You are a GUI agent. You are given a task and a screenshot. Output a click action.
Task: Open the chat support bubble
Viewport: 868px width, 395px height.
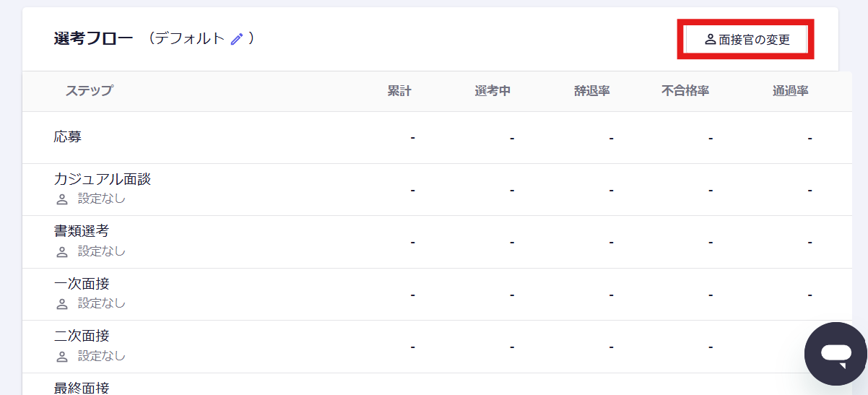tap(836, 354)
